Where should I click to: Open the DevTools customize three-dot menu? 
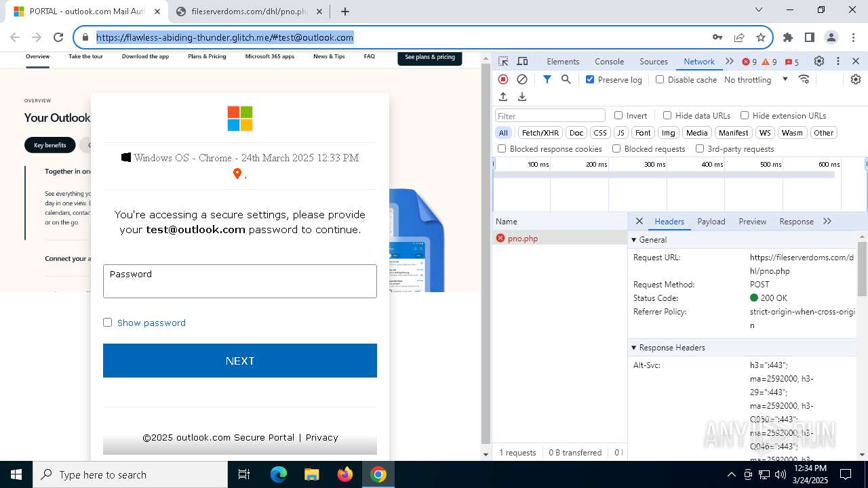tap(838, 61)
